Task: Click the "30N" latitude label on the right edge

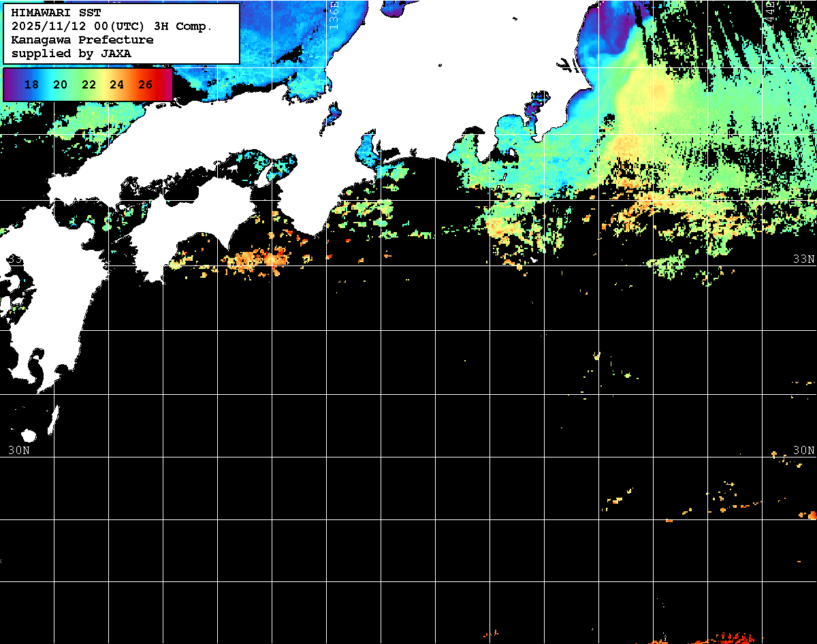Action: [804, 450]
